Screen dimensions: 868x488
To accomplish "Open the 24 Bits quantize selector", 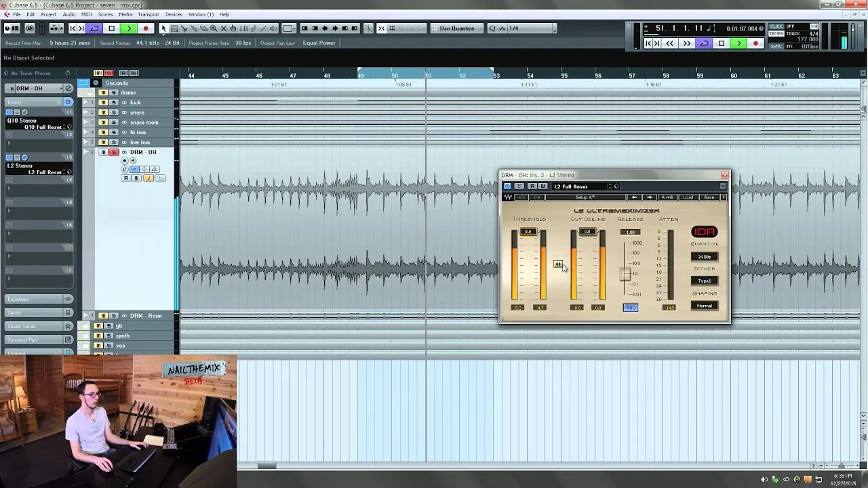I will coord(705,257).
